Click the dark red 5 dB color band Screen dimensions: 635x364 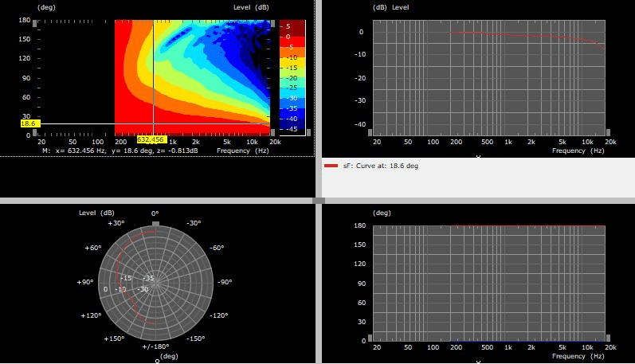[292, 27]
